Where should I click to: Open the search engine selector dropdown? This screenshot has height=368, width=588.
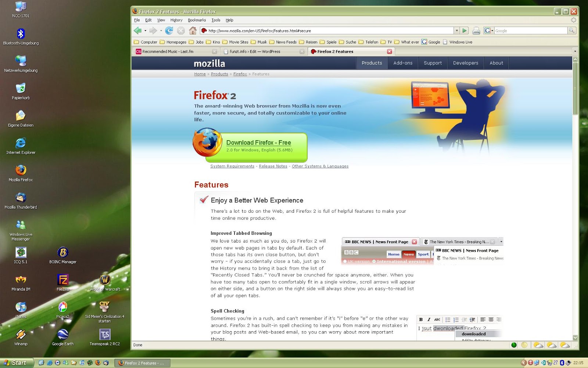pos(488,31)
